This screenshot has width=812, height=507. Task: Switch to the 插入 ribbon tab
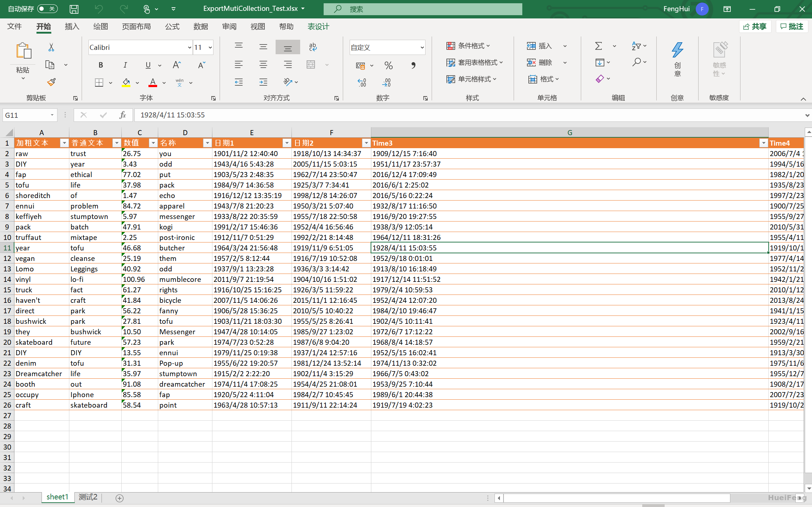pos(72,26)
